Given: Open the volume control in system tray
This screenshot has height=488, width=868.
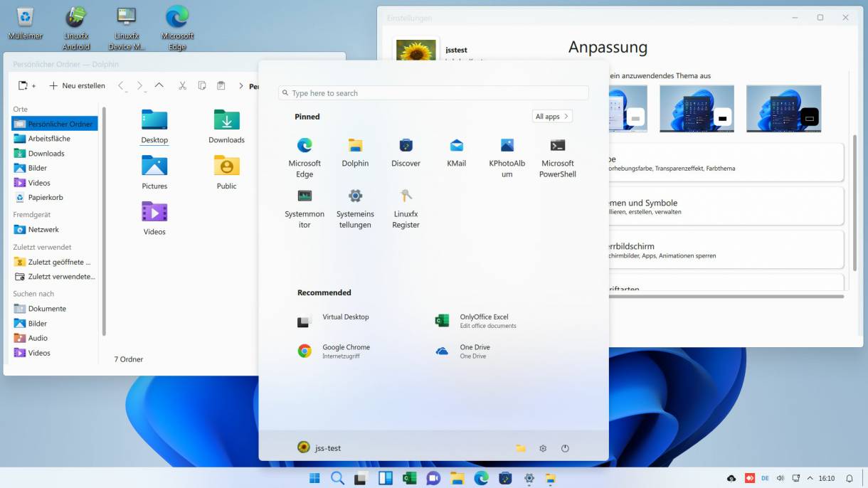Looking at the screenshot, I should click(x=780, y=478).
